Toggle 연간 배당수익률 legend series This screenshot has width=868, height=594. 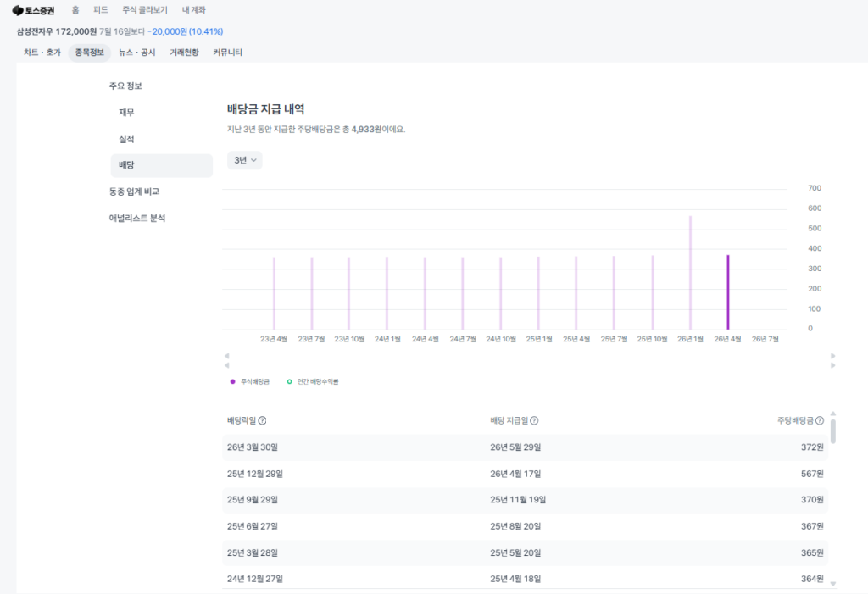click(x=313, y=381)
